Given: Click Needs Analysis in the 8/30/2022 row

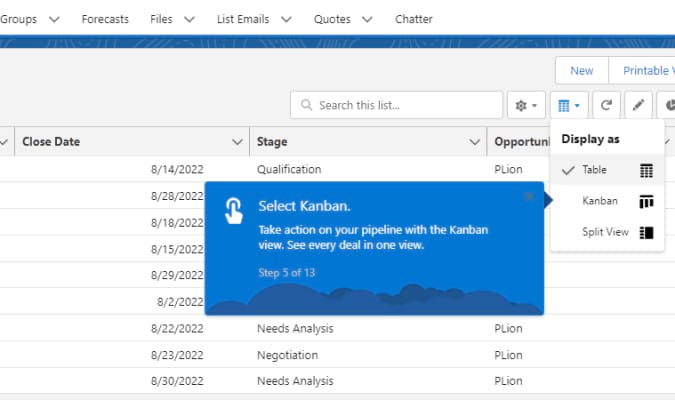Looking at the screenshot, I should (x=295, y=381).
